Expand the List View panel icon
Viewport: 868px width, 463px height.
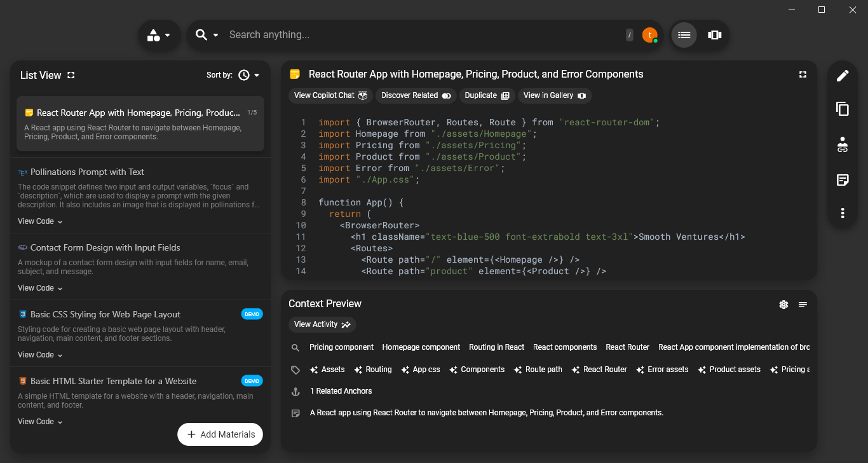click(71, 75)
